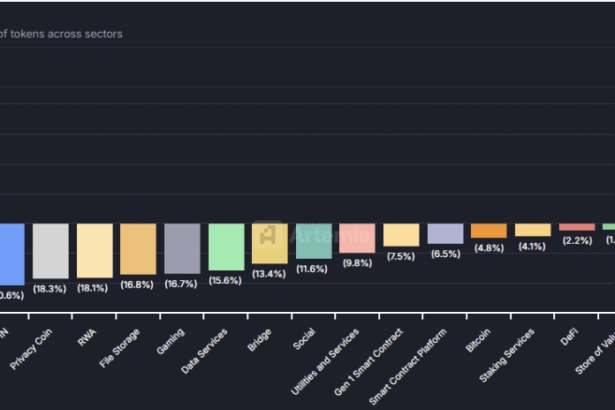The width and height of the screenshot is (615, 410).
Task: Click the chart title about tokens across sectors
Action: tap(62, 34)
